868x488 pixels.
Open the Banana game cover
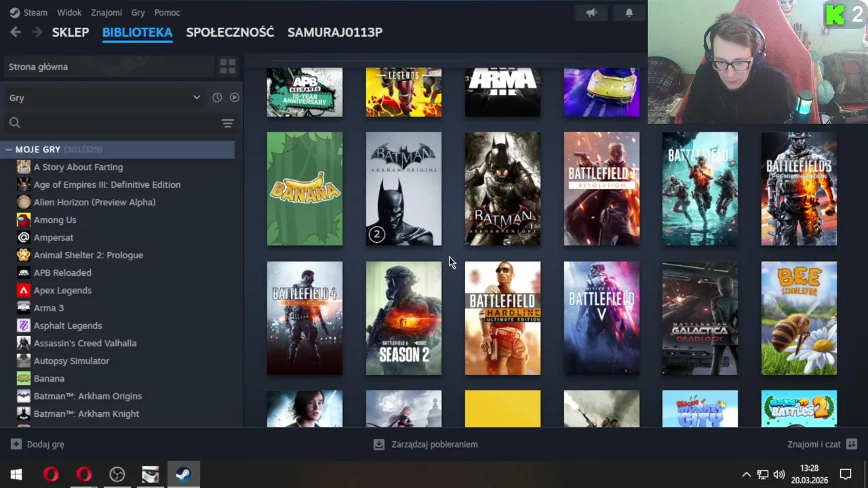click(x=304, y=188)
